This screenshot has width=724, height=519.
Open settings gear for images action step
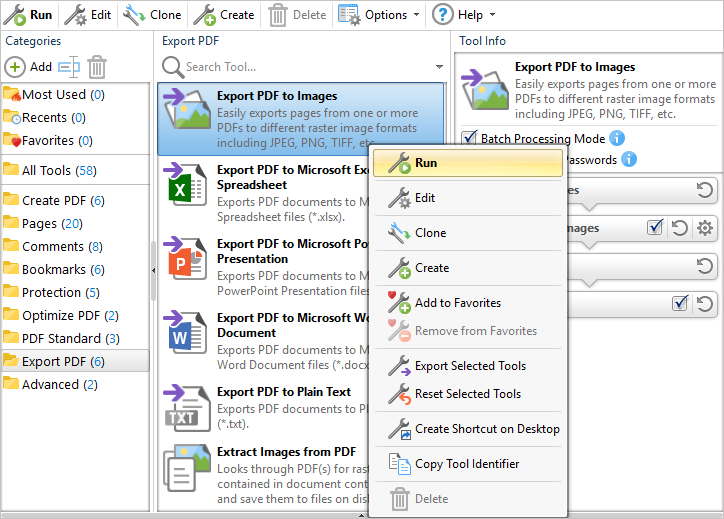click(x=705, y=228)
